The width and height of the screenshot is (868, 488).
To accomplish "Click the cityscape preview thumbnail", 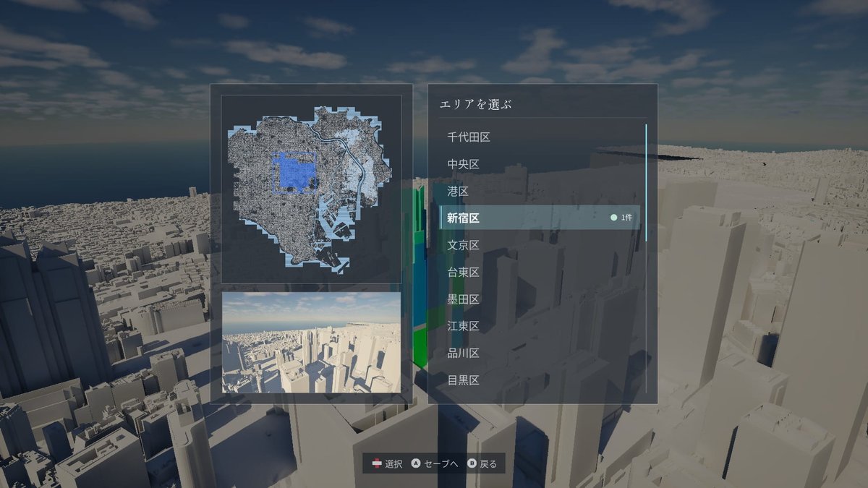I will click(311, 342).
